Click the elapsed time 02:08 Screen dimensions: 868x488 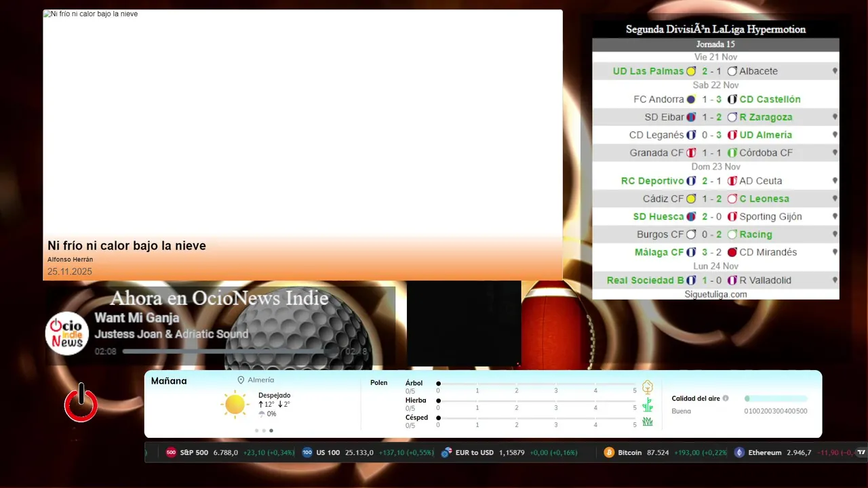105,352
